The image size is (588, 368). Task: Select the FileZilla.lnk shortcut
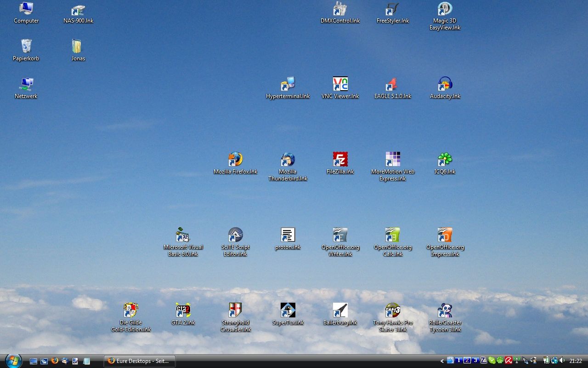coord(340,163)
